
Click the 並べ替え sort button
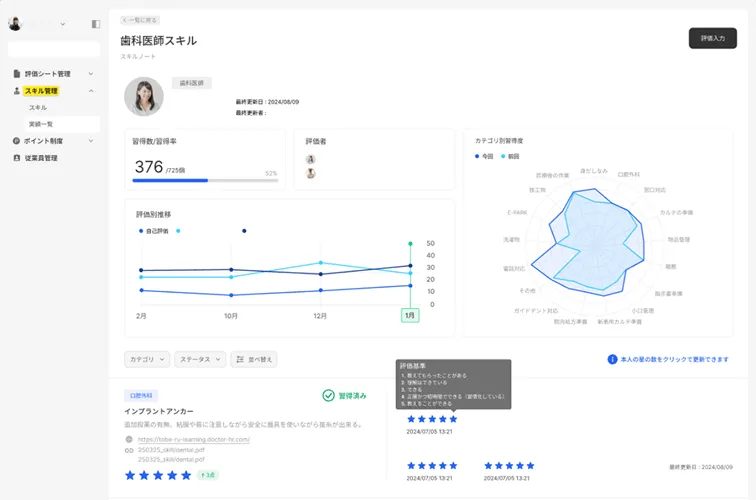coord(254,359)
